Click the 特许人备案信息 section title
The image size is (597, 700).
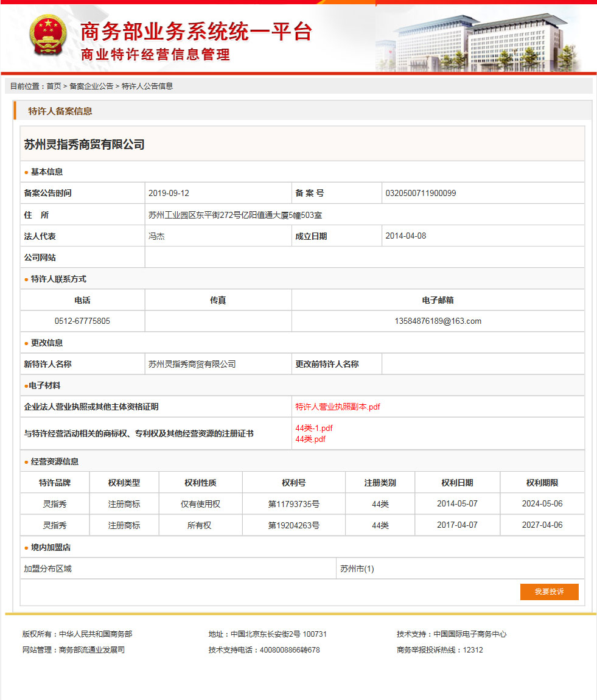tap(60, 111)
